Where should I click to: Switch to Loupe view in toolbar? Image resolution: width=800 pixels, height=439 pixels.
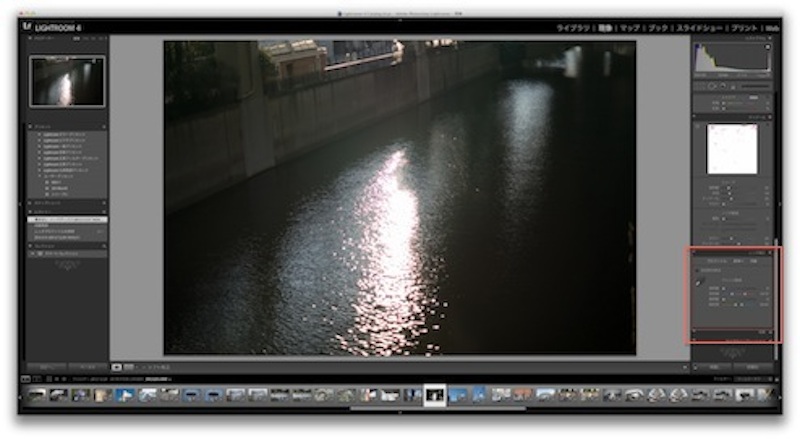[x=117, y=367]
